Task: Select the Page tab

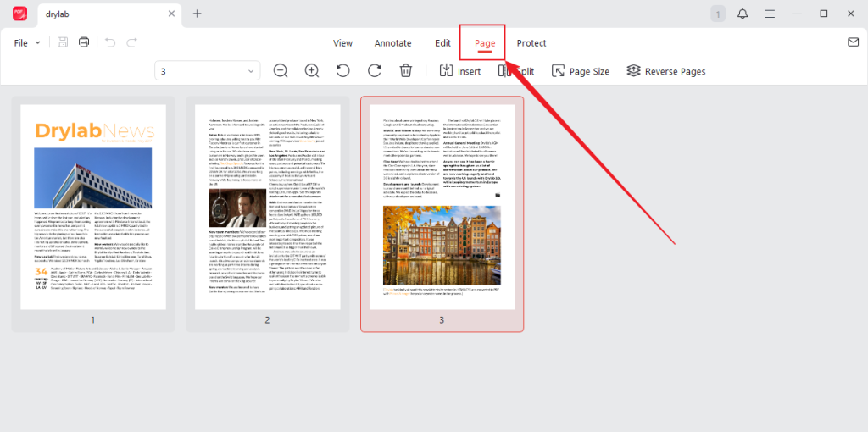Action: [x=485, y=43]
